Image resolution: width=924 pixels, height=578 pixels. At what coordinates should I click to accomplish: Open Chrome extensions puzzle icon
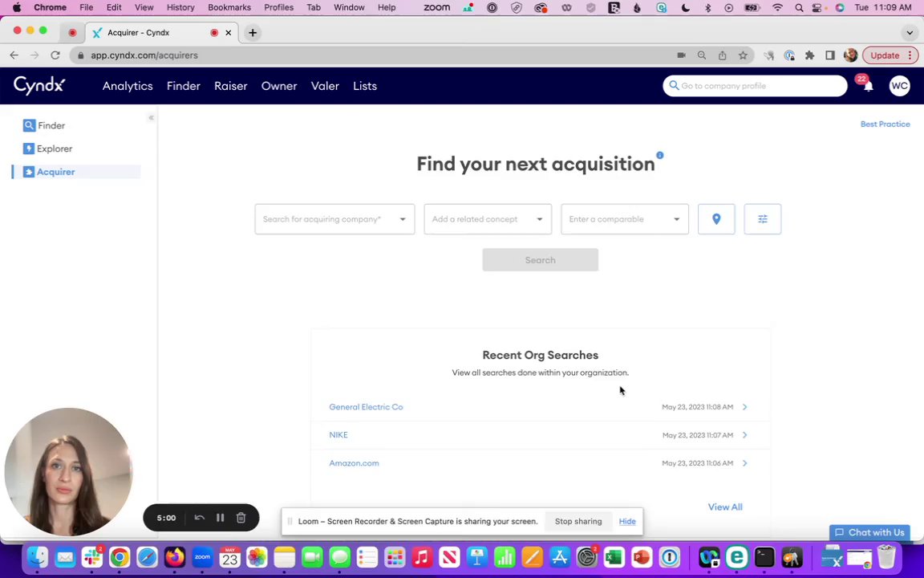809,55
